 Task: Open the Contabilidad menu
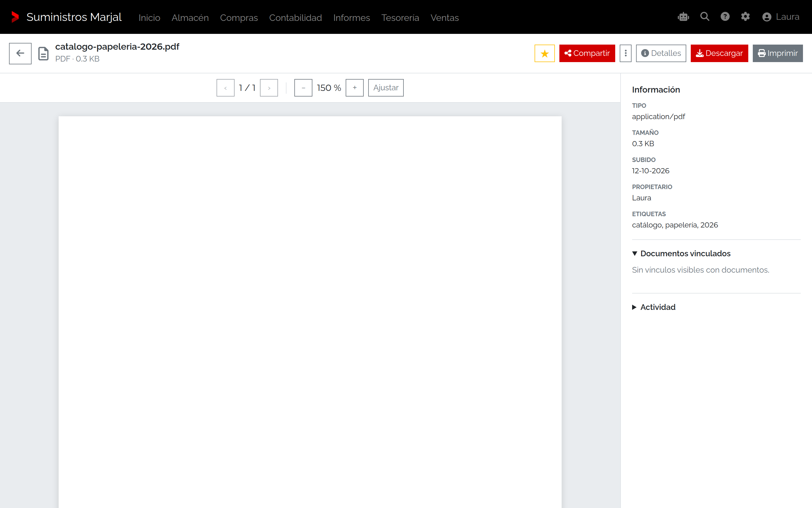click(295, 17)
